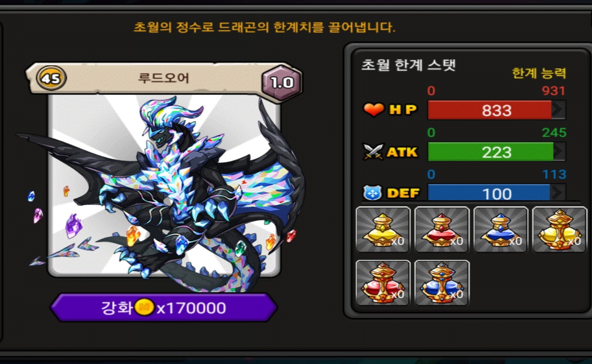Click the green ATK bar showing 223
Viewport: 592px width, 364px height.
(496, 152)
